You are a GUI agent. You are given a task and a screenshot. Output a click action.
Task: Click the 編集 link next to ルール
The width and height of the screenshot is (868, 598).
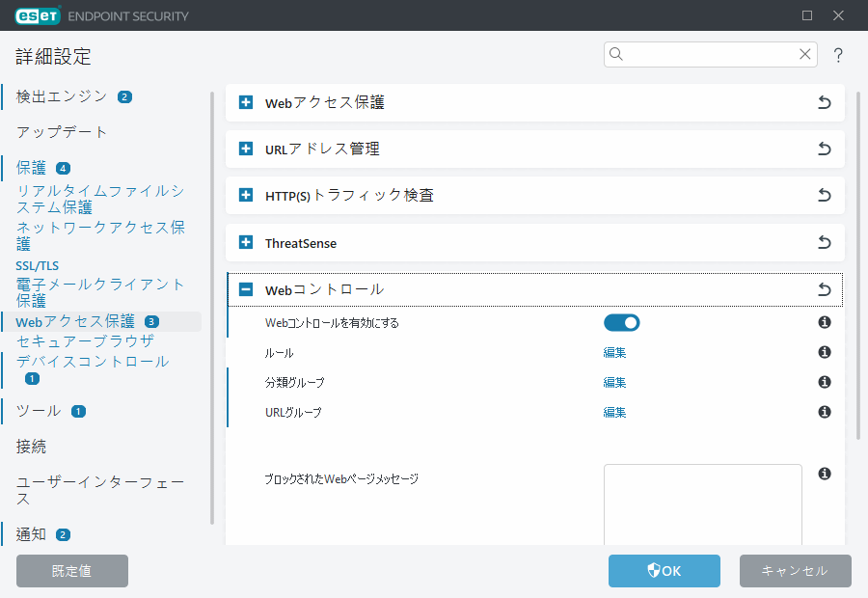click(614, 352)
